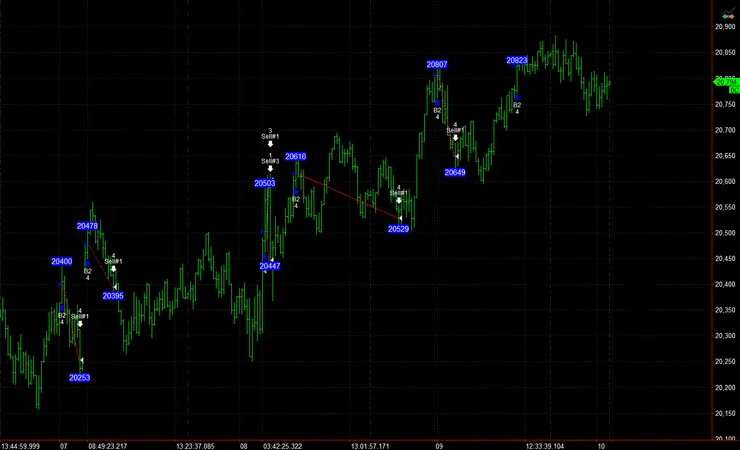Image resolution: width=740 pixels, height=450 pixels.
Task: Click the green 20,794 current price tag
Action: [x=726, y=83]
